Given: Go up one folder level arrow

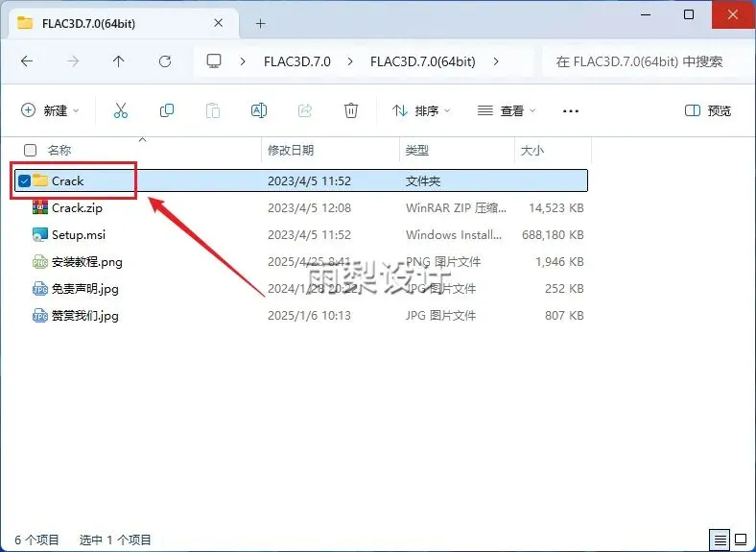Looking at the screenshot, I should (119, 61).
